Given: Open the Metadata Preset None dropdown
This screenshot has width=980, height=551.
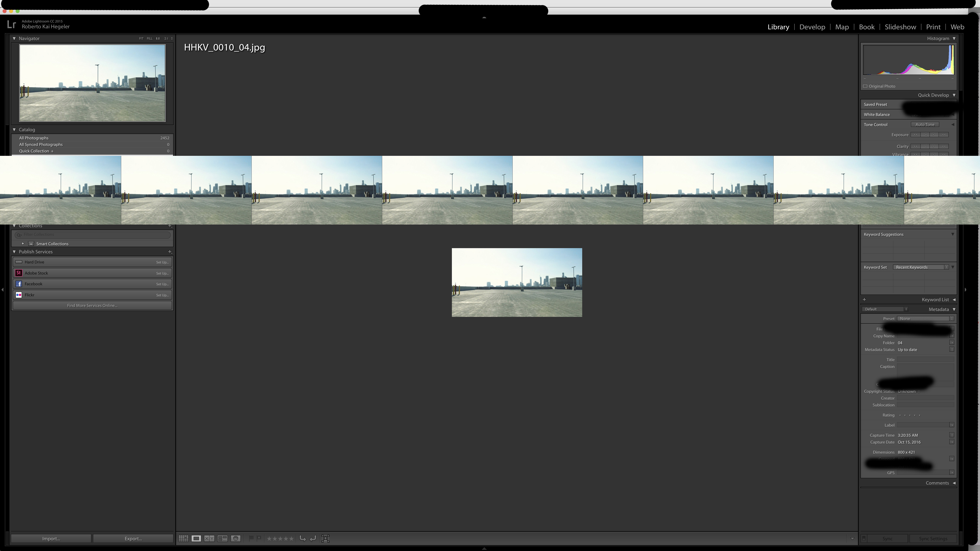Looking at the screenshot, I should click(926, 319).
